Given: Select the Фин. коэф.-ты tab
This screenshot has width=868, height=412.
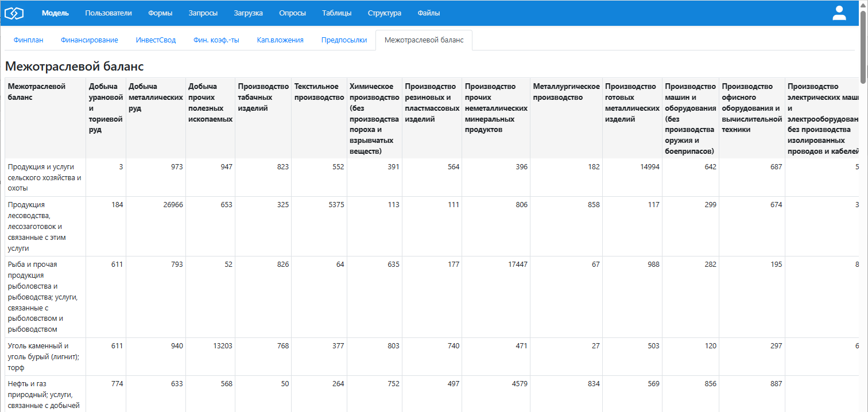Looking at the screenshot, I should (216, 40).
